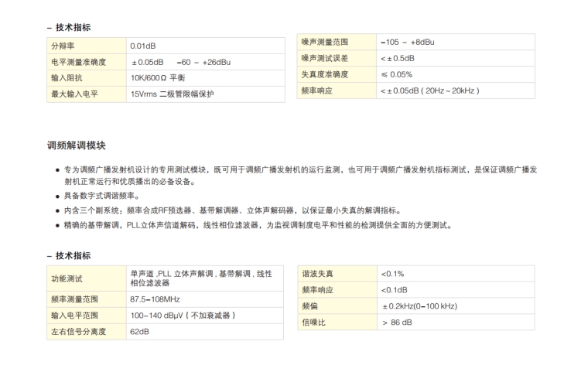Screen dimensions: 588x379
Task: Click the bullet paragraph about 内含三个副系统
Action: pyautogui.click(x=232, y=210)
